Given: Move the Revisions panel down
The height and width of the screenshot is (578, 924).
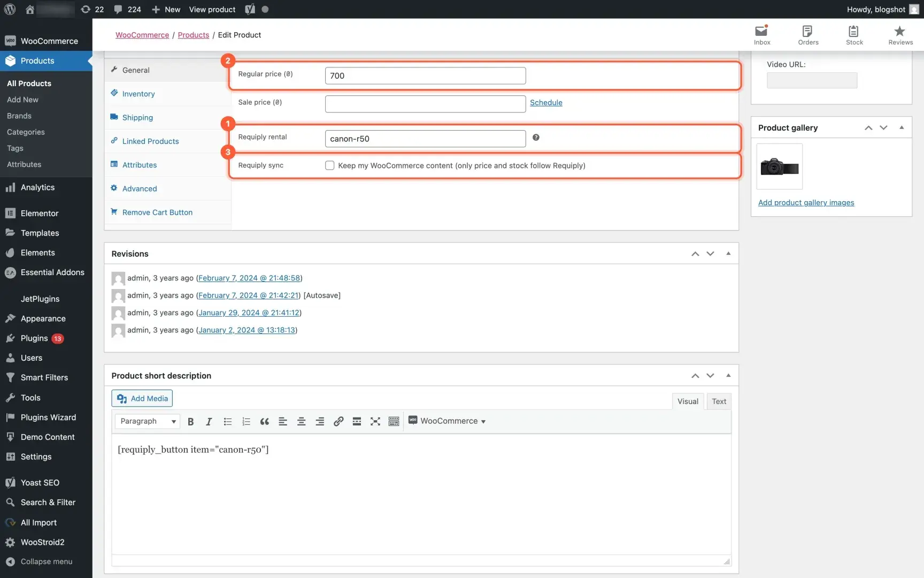Looking at the screenshot, I should tap(710, 254).
